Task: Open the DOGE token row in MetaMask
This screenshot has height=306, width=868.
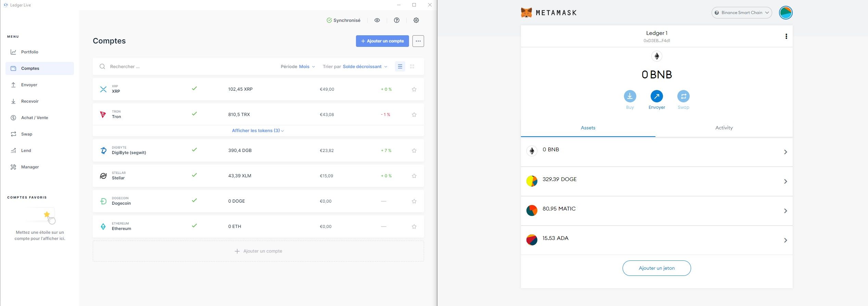Action: click(656, 181)
